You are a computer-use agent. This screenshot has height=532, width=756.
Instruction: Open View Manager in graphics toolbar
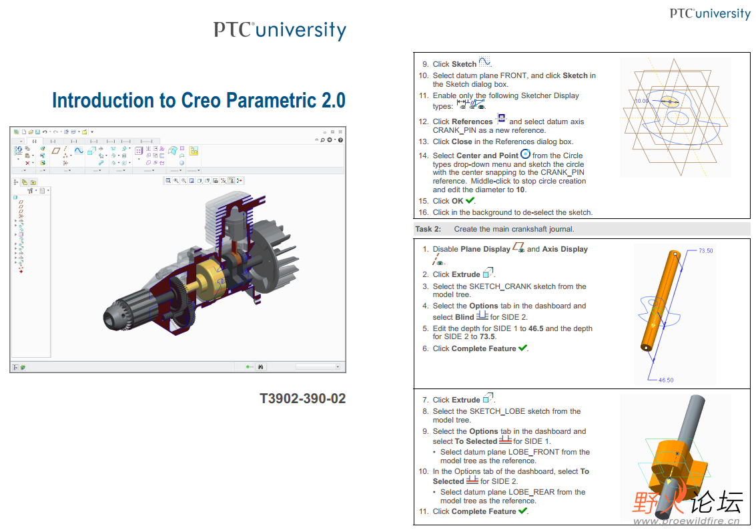pyautogui.click(x=216, y=180)
